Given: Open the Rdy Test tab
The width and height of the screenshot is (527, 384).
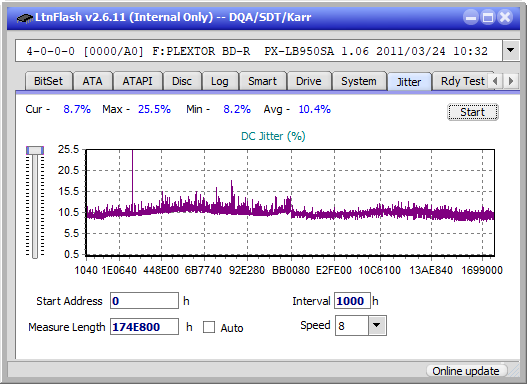Looking at the screenshot, I should pyautogui.click(x=462, y=81).
